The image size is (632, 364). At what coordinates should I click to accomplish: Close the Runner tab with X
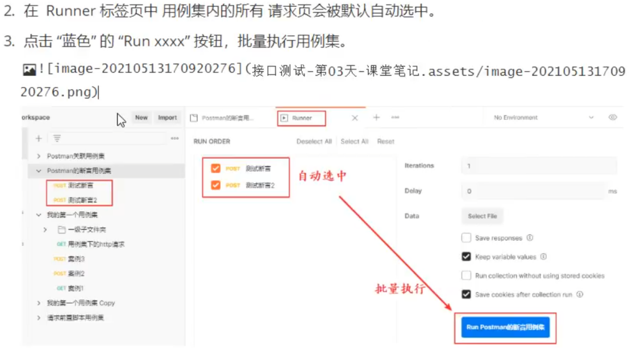pos(355,118)
